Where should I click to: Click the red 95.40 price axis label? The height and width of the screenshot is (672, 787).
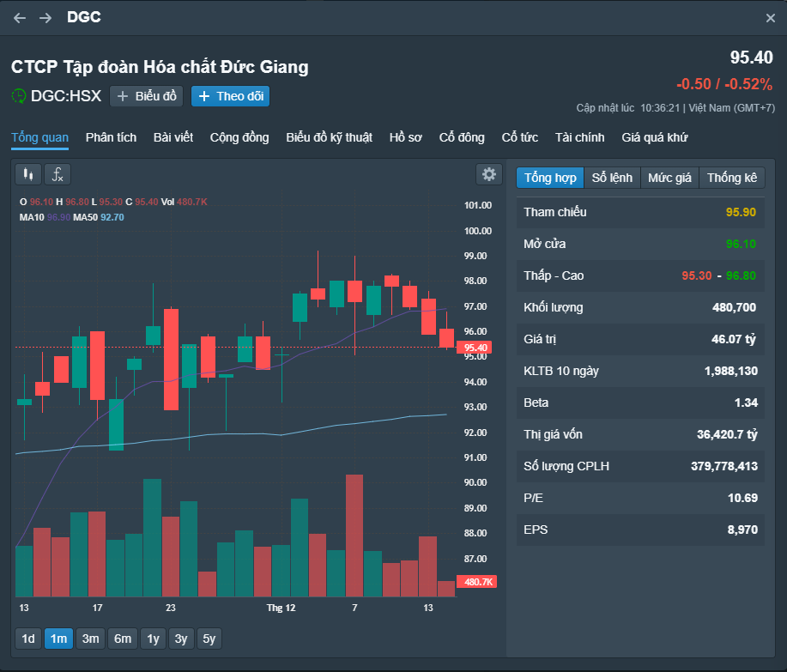tap(475, 348)
